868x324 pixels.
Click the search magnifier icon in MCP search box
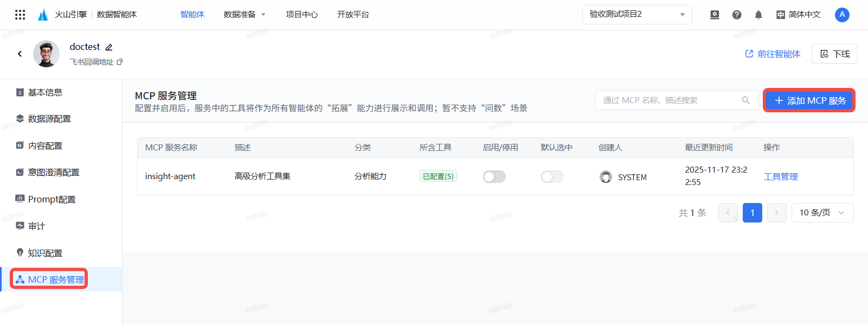(746, 100)
